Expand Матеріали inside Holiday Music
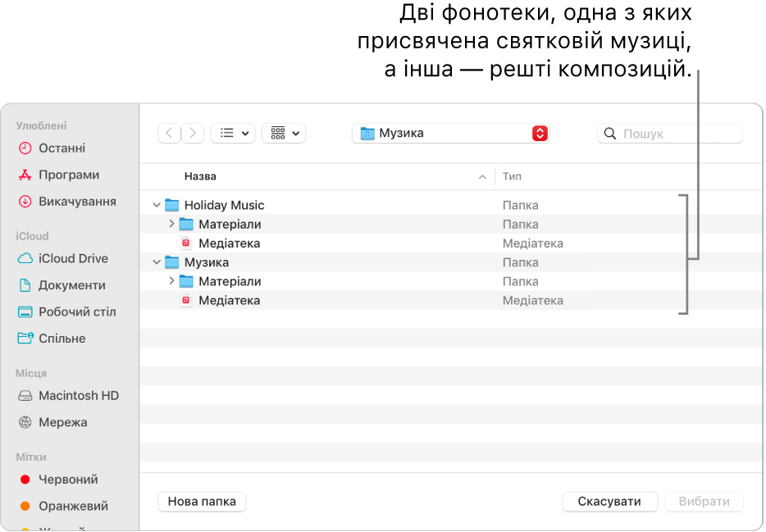766x532 pixels. (x=171, y=224)
